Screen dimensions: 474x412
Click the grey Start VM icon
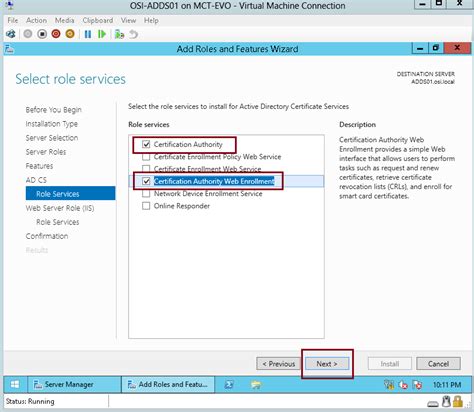tap(28, 34)
